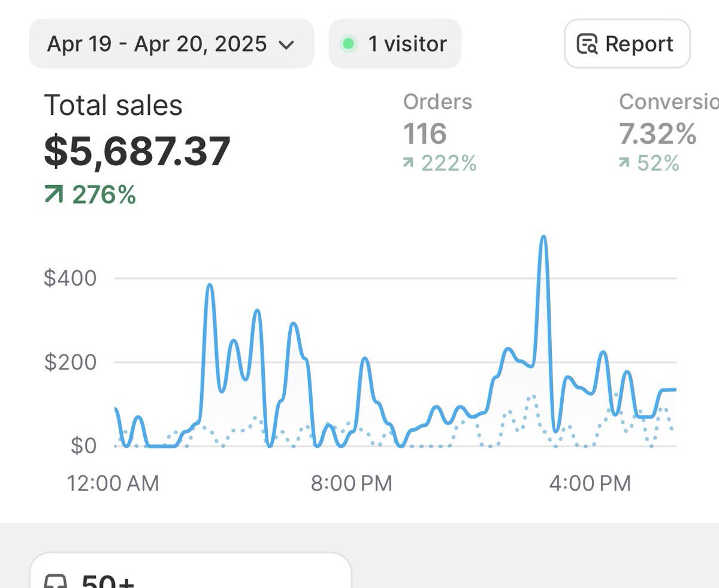Click the 12:00 AM time label
This screenshot has height=588, width=719.
[x=113, y=483]
